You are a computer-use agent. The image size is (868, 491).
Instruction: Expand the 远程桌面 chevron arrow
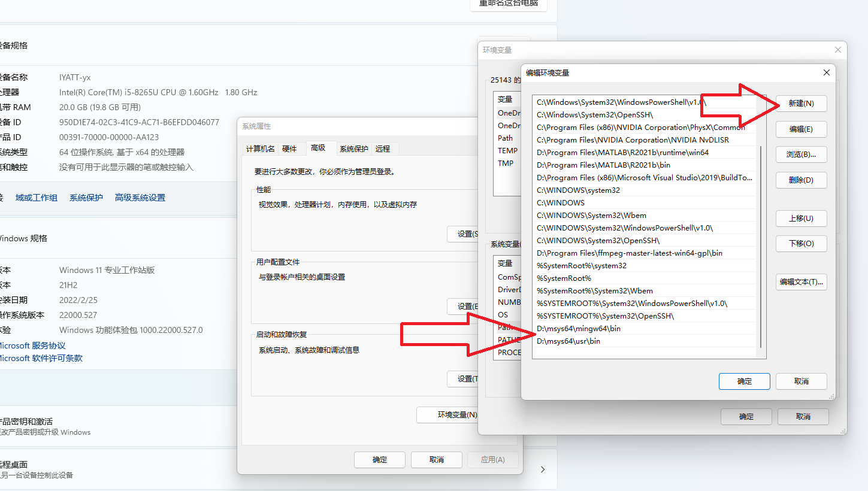click(542, 469)
